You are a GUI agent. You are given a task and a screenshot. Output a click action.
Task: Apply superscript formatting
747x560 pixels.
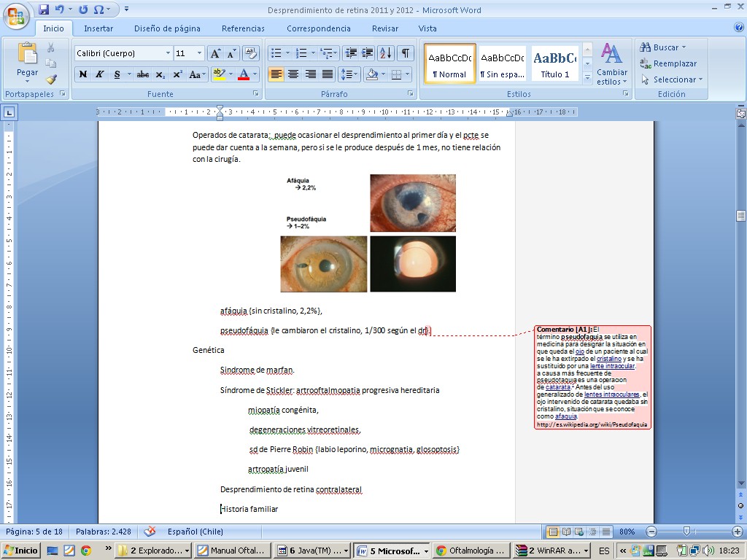coord(177,74)
